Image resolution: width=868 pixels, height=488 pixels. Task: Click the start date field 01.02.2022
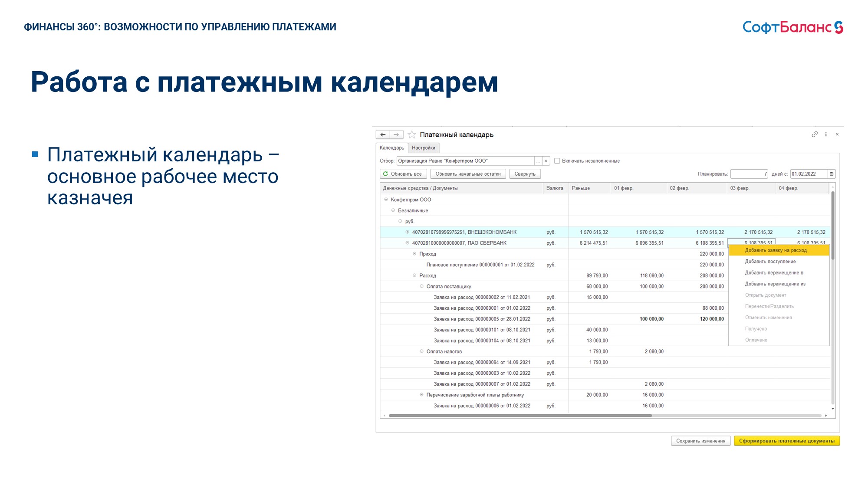point(809,174)
